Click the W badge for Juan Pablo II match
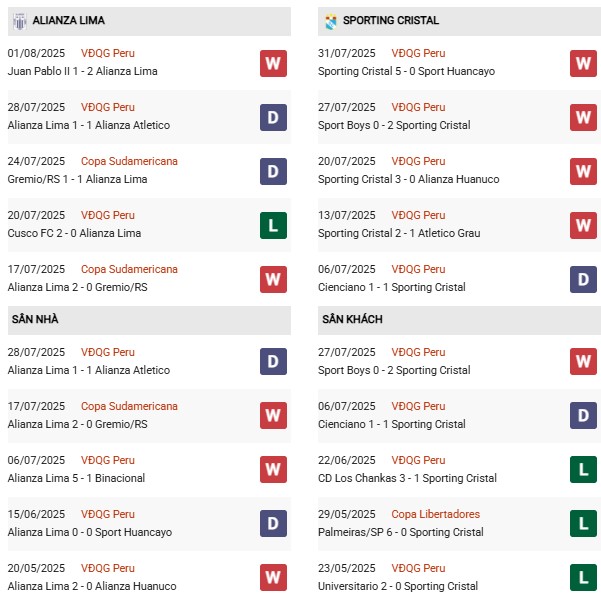Viewport: 601px width, 600px height. click(x=273, y=63)
